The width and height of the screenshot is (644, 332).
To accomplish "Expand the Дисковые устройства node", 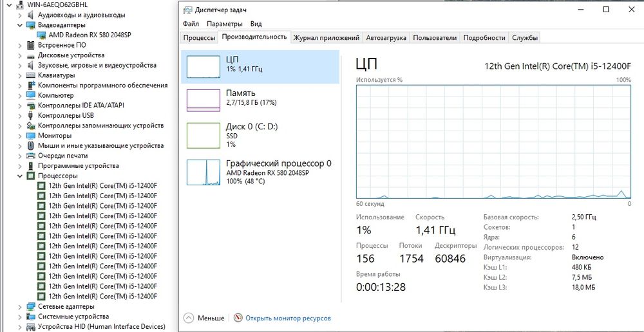I will [20, 55].
